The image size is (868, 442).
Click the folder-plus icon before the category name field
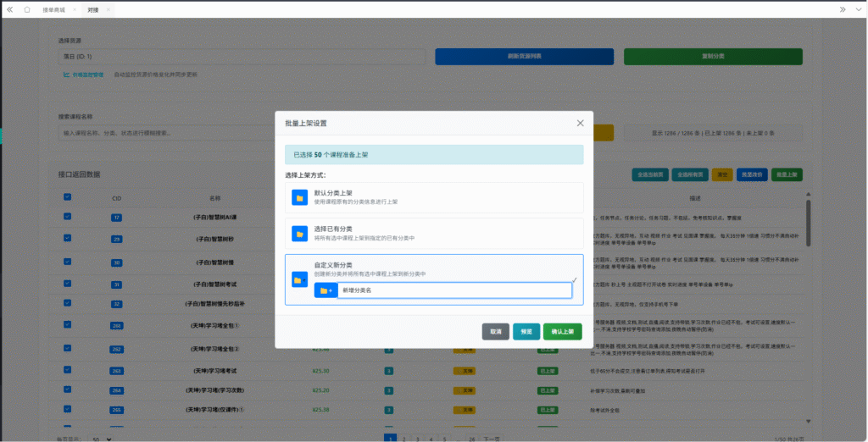point(325,290)
